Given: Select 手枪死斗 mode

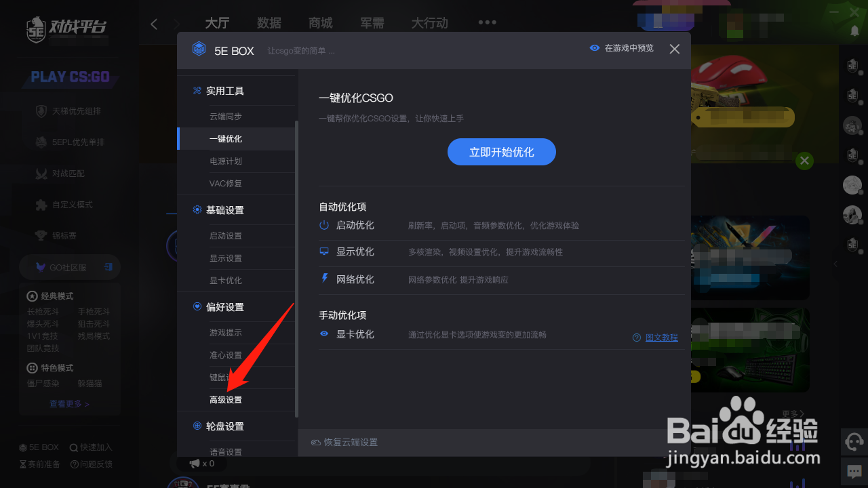Looking at the screenshot, I should point(94,312).
